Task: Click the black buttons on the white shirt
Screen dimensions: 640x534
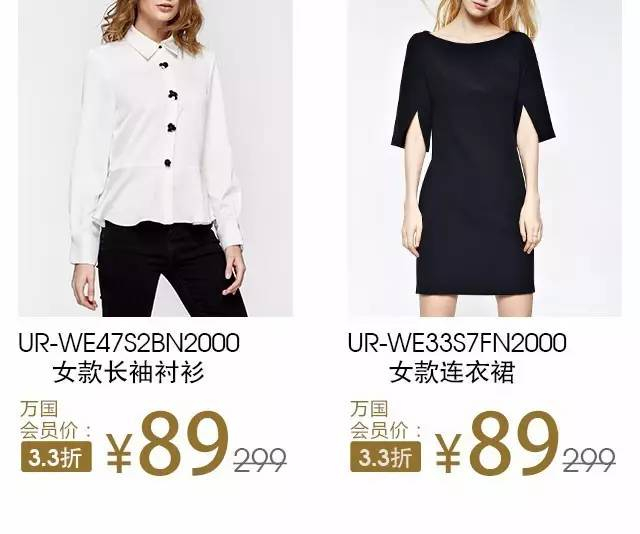Action: [170, 114]
